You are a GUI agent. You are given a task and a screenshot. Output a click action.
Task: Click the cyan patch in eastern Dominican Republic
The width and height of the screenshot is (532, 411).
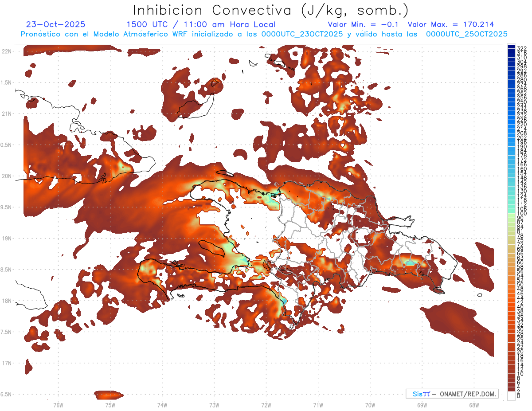click(411, 263)
